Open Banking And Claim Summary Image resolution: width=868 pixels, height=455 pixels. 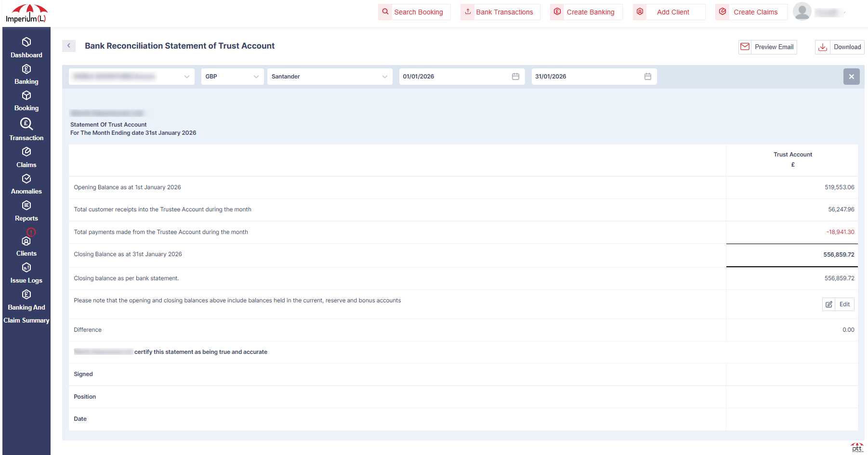(x=26, y=294)
